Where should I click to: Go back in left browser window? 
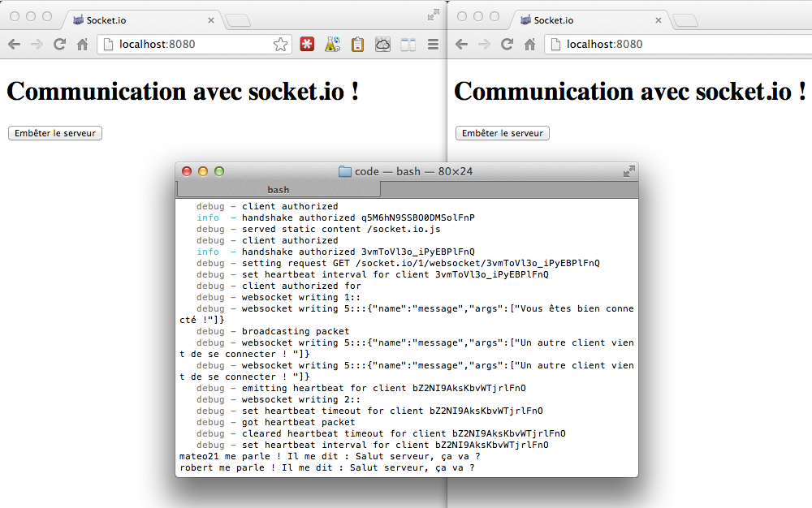click(15, 45)
